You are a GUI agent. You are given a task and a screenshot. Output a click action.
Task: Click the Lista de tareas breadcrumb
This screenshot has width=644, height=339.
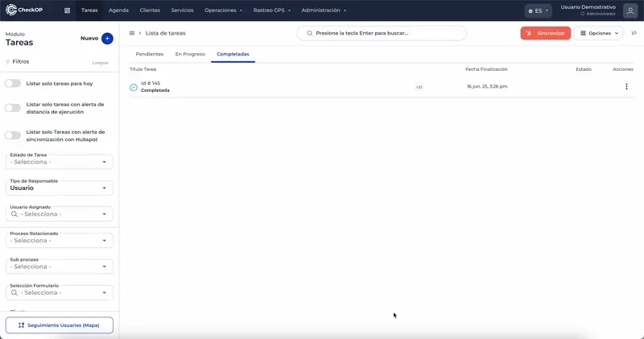[x=166, y=33]
